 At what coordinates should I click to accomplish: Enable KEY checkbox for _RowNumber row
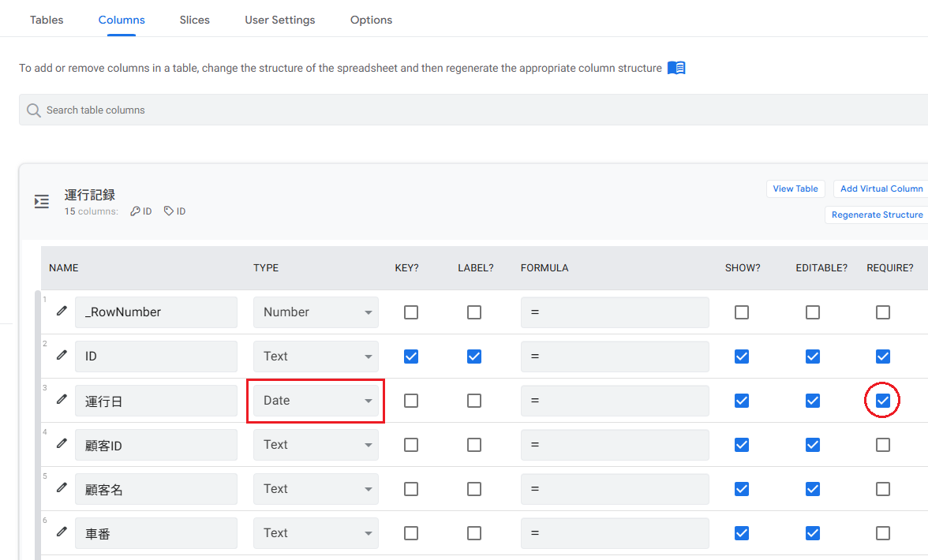point(411,312)
